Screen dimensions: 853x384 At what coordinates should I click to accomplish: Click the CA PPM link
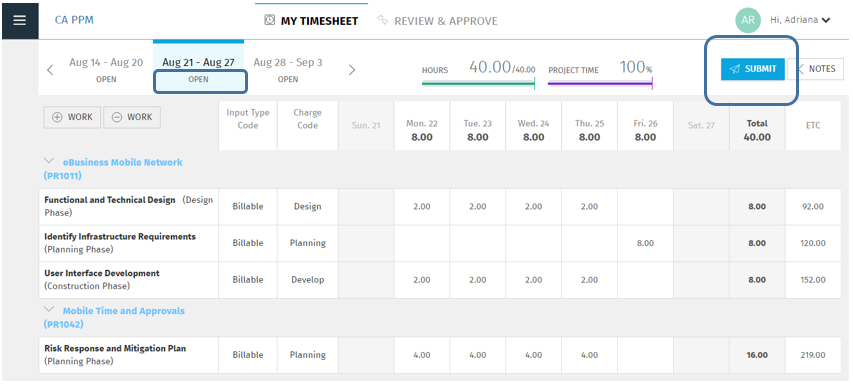coord(74,20)
